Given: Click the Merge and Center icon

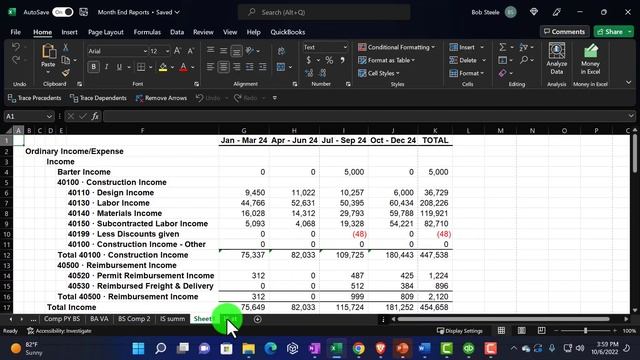Looking at the screenshot, I should click(x=281, y=67).
